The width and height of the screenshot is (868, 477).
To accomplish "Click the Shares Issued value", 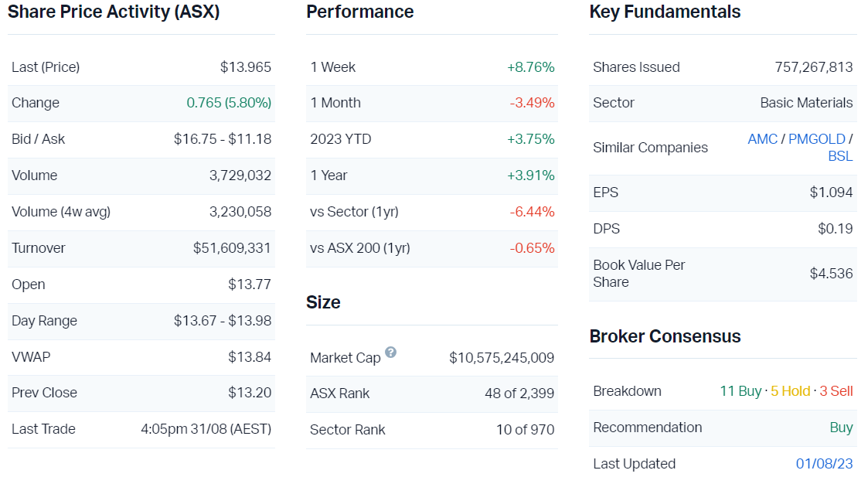I will (814, 67).
